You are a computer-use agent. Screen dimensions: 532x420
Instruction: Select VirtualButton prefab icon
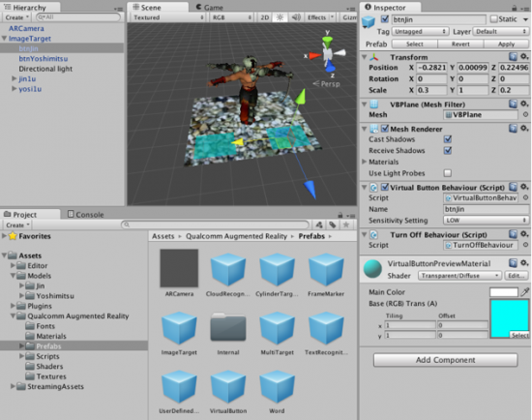[x=228, y=387]
